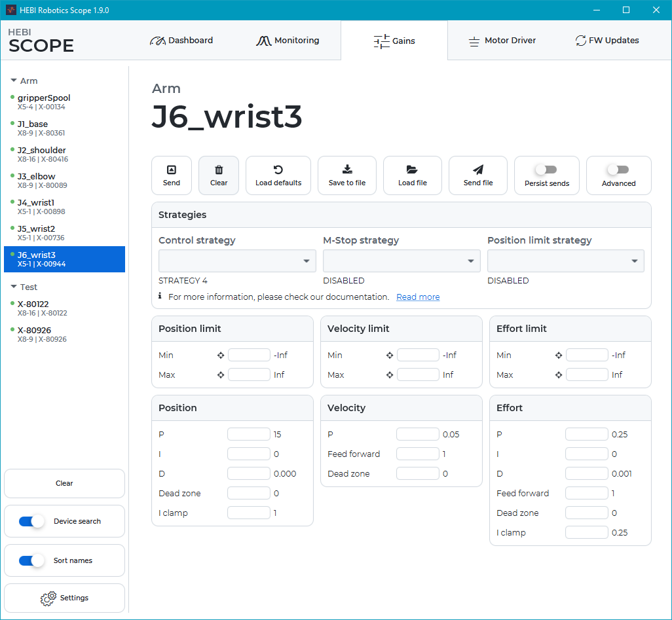672x620 pixels.
Task: Click the Send gains icon button
Action: 172,170
